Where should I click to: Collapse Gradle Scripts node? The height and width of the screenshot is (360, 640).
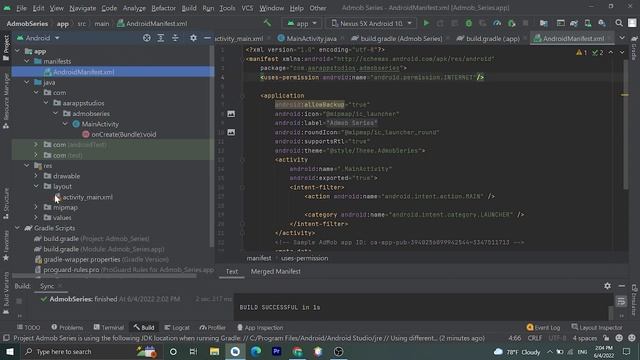[18, 228]
